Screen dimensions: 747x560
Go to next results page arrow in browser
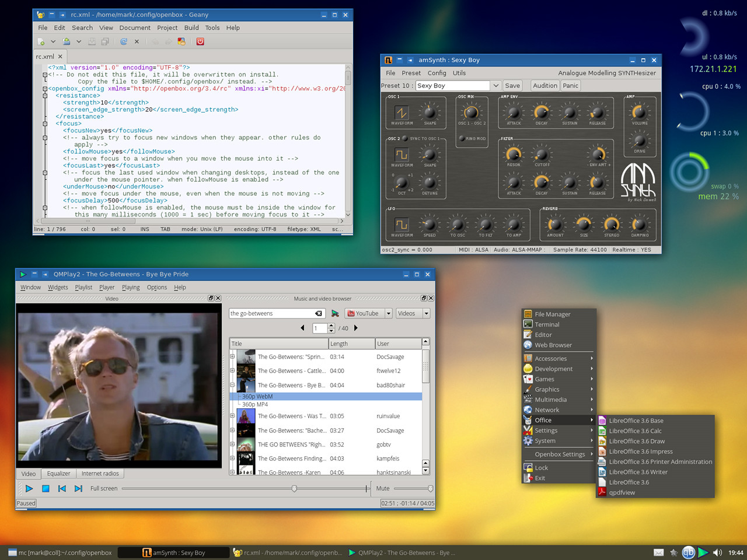coord(356,328)
